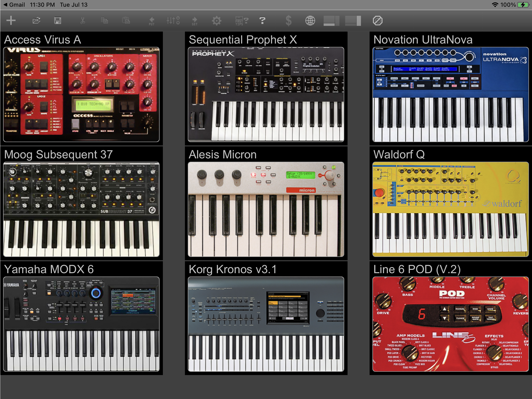Open settings with the gear icon
Viewport: 532px width, 399px height.
coord(217,21)
